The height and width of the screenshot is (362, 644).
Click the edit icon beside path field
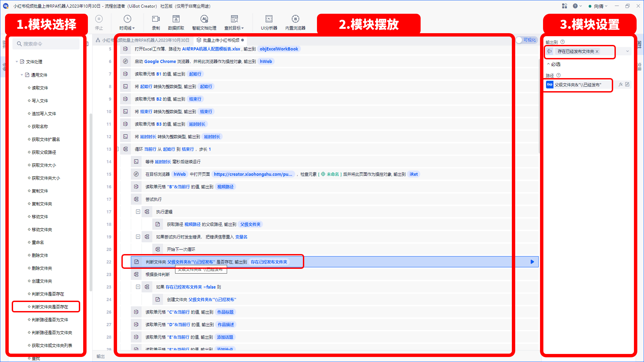click(627, 84)
